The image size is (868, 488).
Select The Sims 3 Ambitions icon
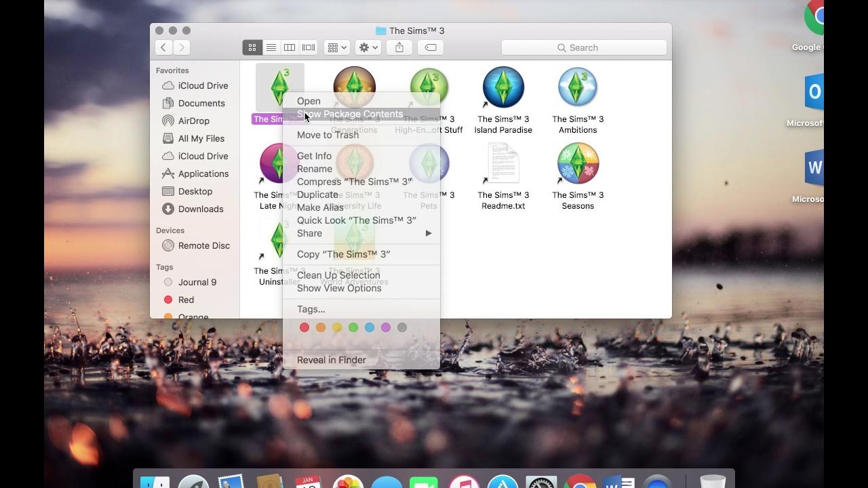[x=578, y=87]
